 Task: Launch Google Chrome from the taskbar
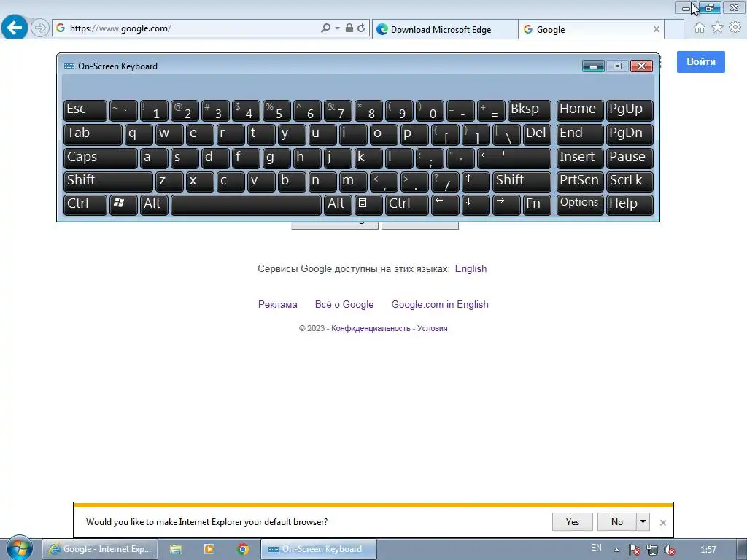point(243,549)
